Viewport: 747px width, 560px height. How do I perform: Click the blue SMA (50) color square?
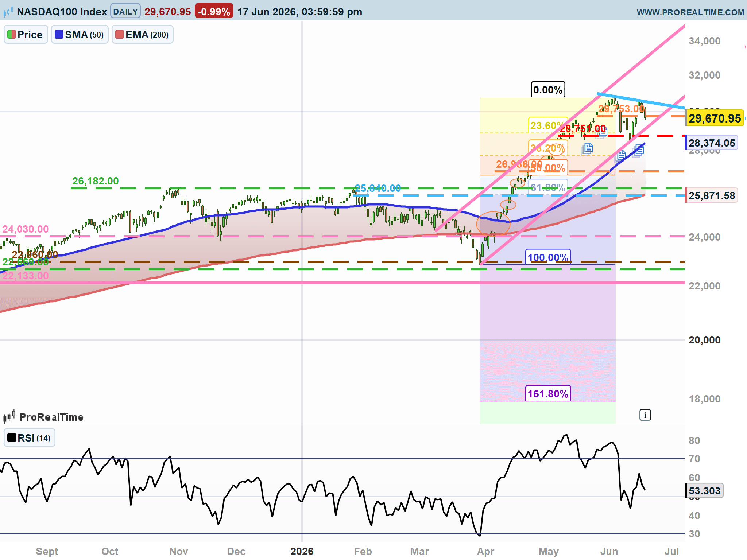[59, 35]
